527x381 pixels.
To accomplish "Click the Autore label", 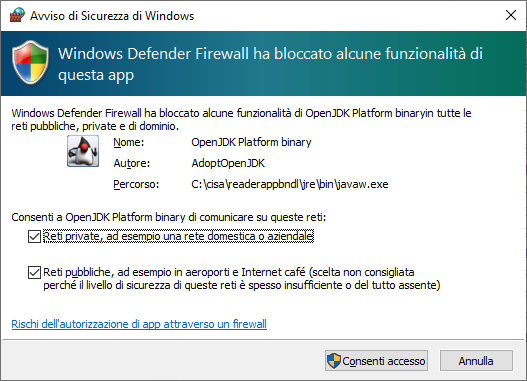I will [132, 163].
